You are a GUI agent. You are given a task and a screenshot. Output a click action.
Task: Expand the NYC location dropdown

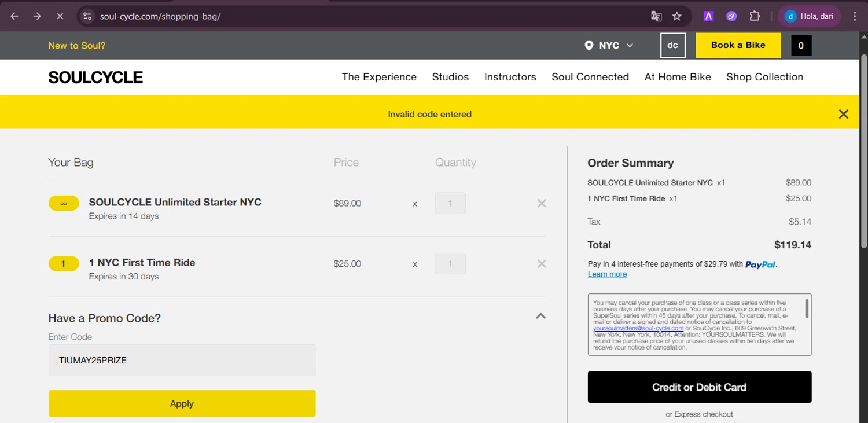click(609, 46)
